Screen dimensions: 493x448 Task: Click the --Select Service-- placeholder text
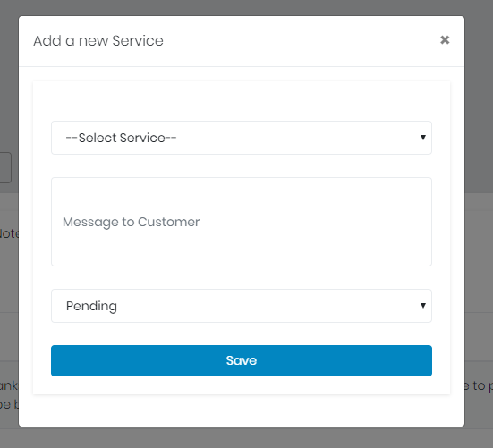121,138
